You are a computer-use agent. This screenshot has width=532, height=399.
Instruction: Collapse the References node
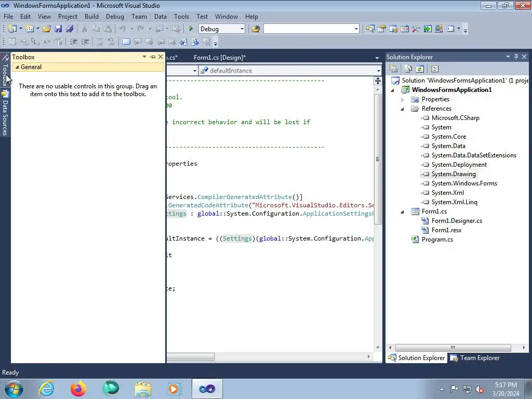click(403, 109)
